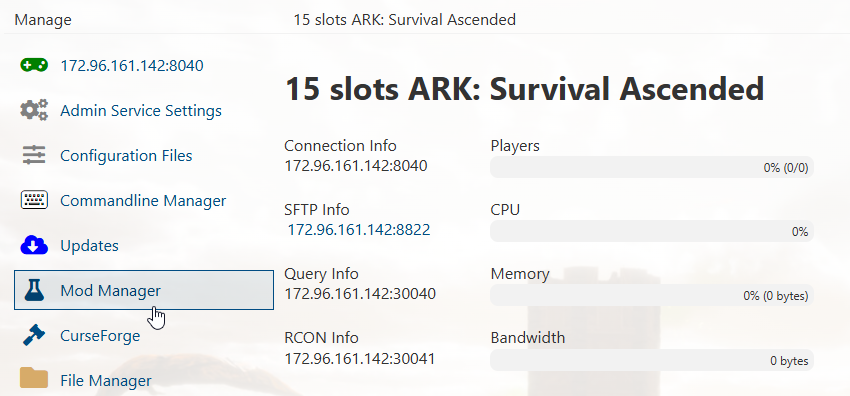
Task: Click the Memory usage progress bar
Action: coord(652,296)
